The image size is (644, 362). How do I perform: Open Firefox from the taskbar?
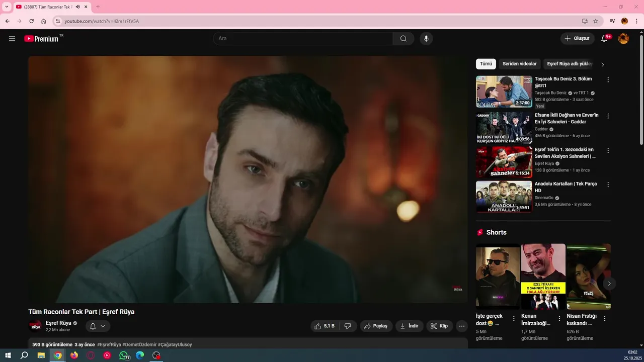click(x=74, y=355)
